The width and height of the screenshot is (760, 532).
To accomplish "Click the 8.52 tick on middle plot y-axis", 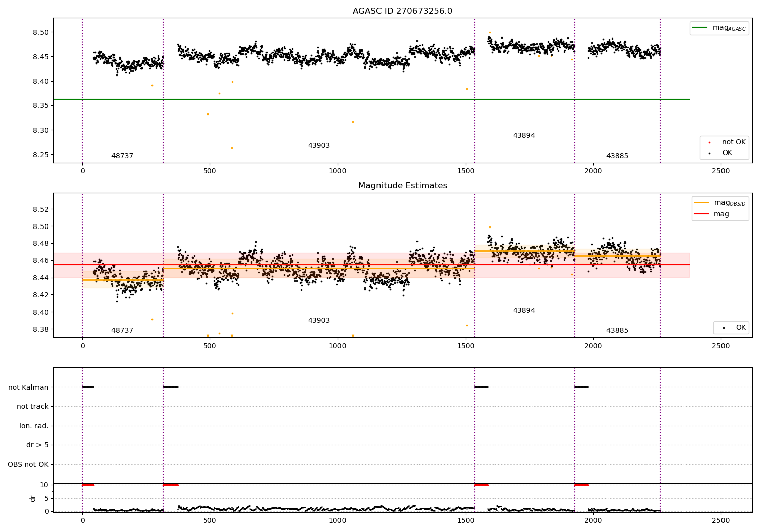I will [41, 209].
